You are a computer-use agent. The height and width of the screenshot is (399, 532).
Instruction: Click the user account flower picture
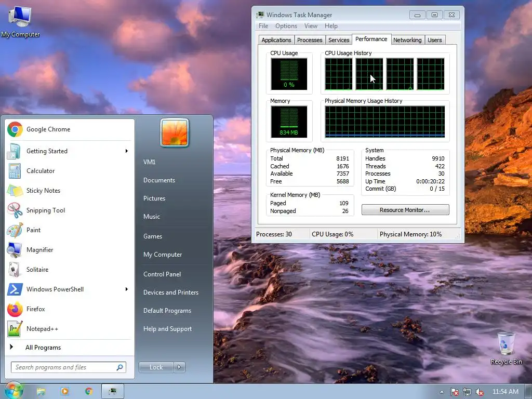coord(175,133)
